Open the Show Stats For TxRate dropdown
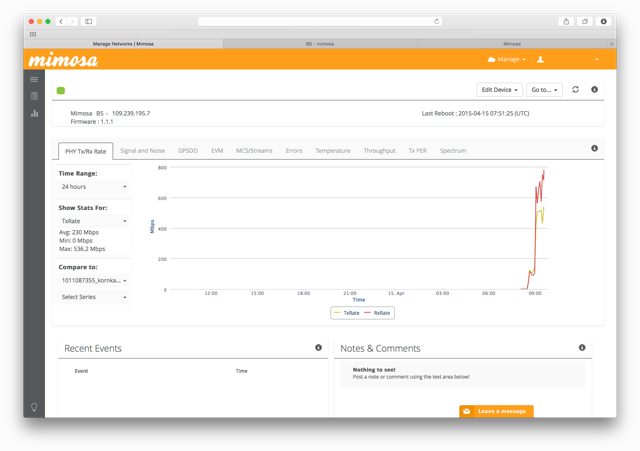 pyautogui.click(x=93, y=221)
